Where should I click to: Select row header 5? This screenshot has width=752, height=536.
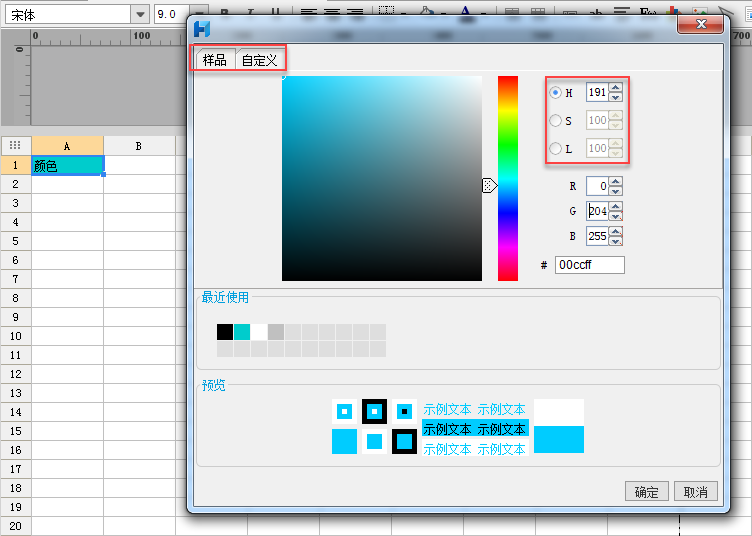coord(15,241)
